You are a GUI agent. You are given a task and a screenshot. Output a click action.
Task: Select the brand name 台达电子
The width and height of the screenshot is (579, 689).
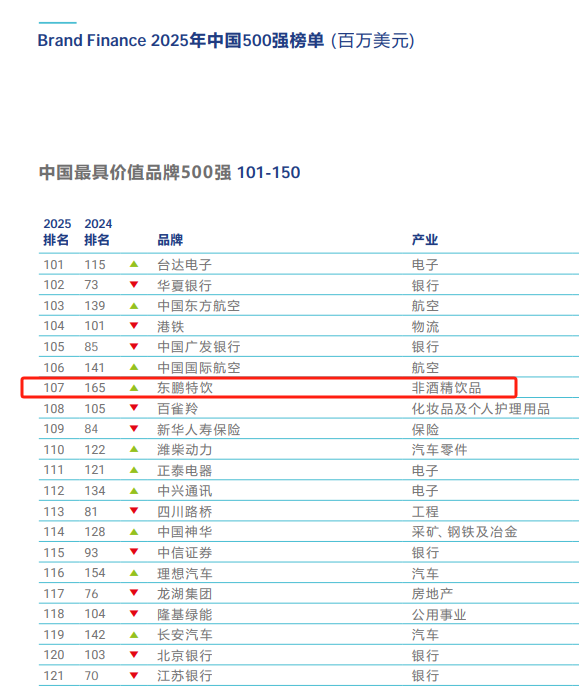coord(185,265)
